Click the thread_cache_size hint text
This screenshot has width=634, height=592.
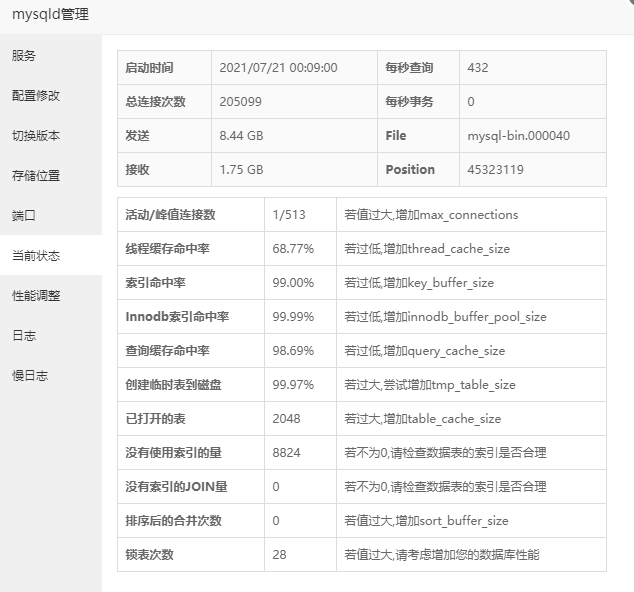pyautogui.click(x=427, y=249)
